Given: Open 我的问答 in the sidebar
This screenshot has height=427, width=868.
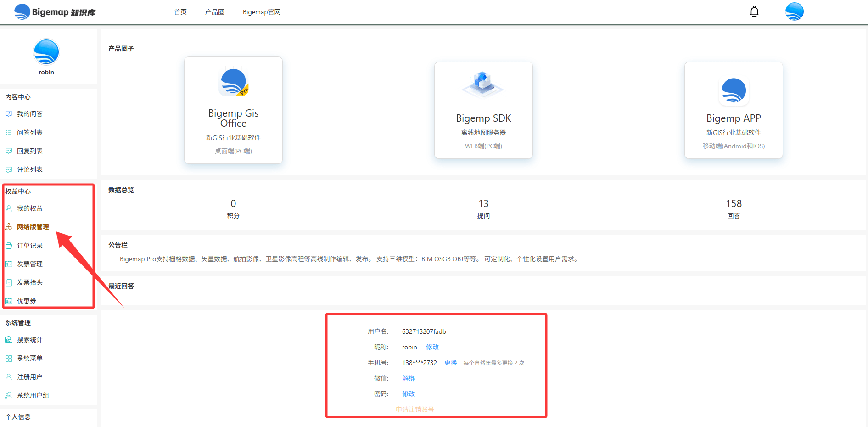Looking at the screenshot, I should pos(30,114).
